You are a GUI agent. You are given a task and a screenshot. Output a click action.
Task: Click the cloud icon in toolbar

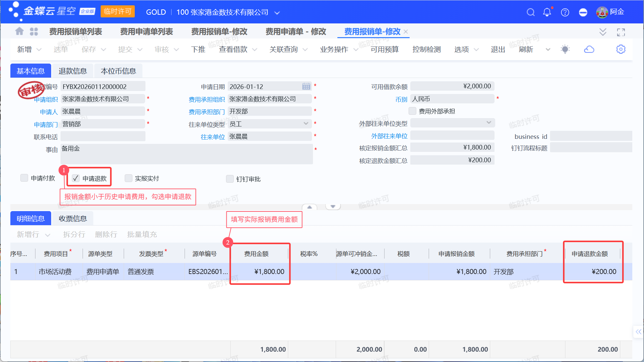(589, 50)
